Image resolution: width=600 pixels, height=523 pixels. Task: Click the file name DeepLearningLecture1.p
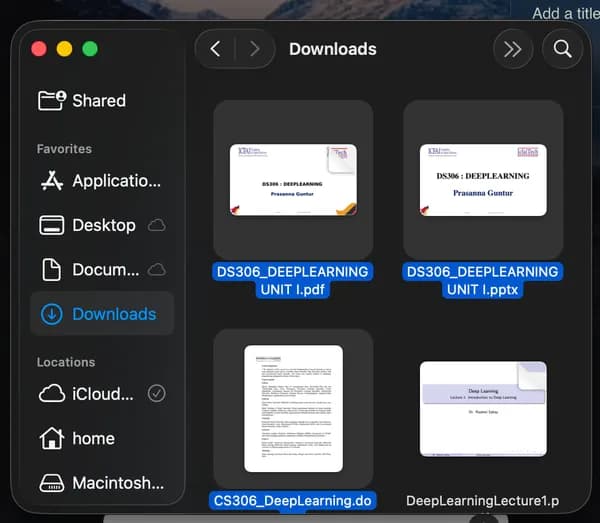click(483, 501)
